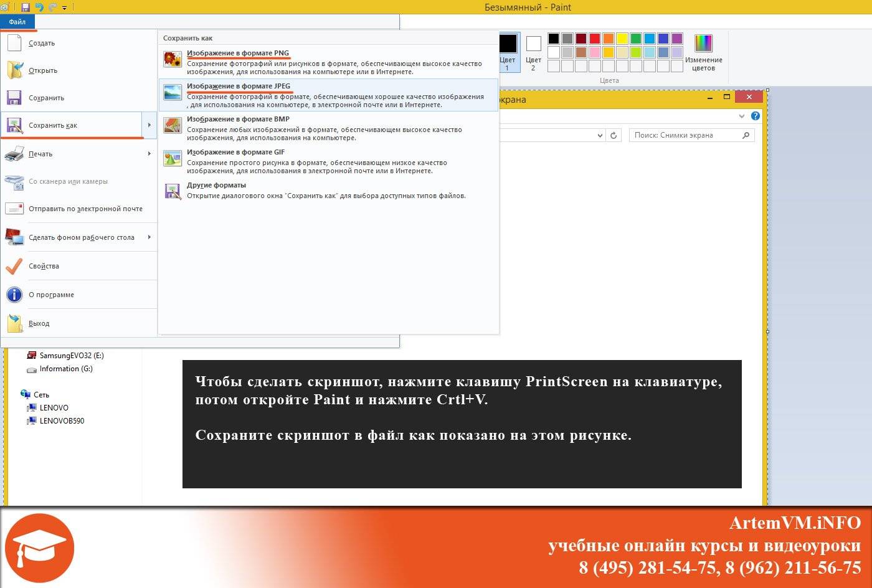Click the blue Файл tab
The width and height of the screenshot is (872, 588).
click(17, 22)
